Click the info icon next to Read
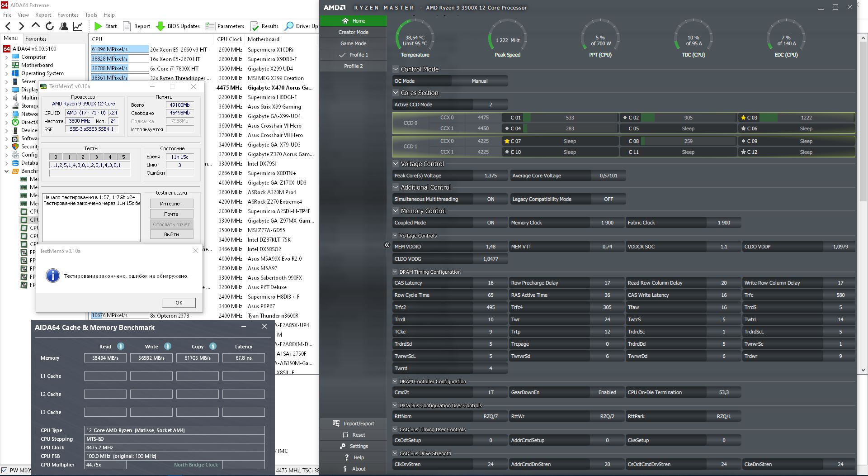868x476 pixels. (x=121, y=346)
